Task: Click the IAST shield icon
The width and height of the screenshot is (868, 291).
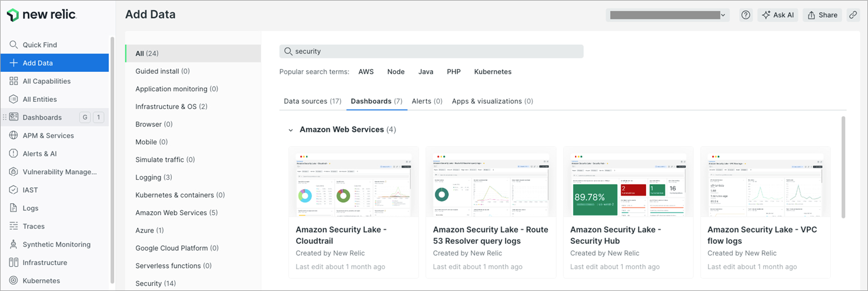Action: point(14,190)
